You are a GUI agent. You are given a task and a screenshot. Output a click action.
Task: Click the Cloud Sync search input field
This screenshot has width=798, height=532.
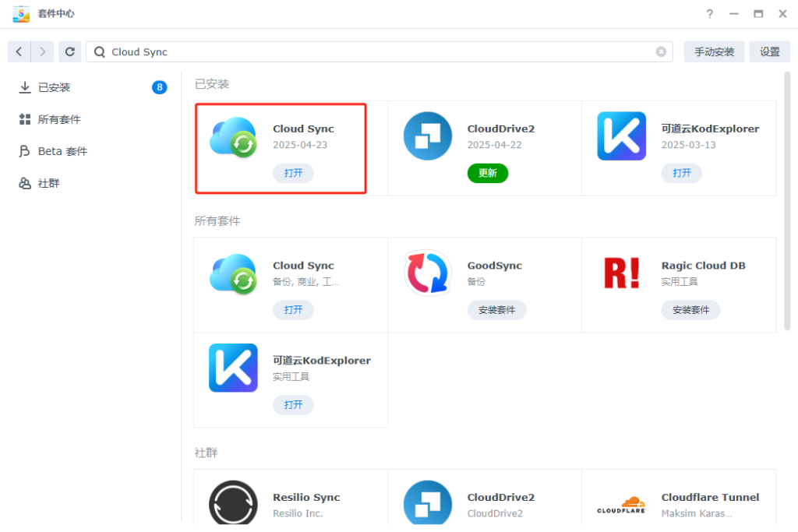(x=380, y=52)
